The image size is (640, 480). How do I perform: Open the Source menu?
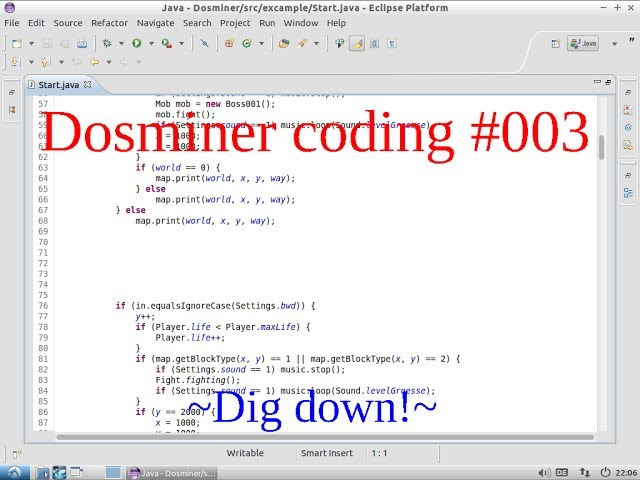(68, 23)
